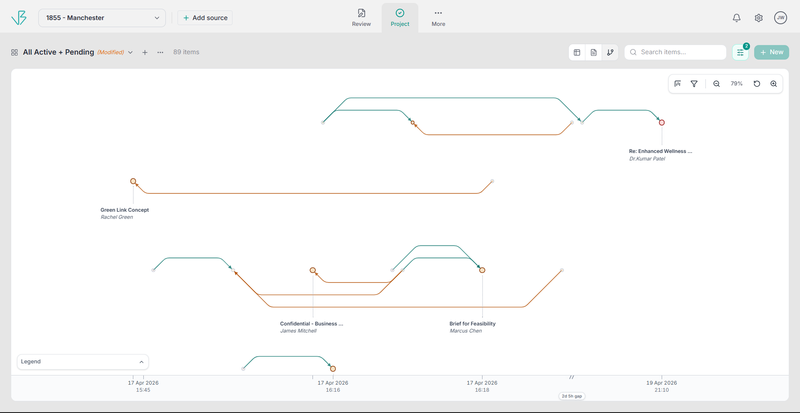Screen dimensions: 800x413
Task: Switch to the Review tab
Action: 361,18
